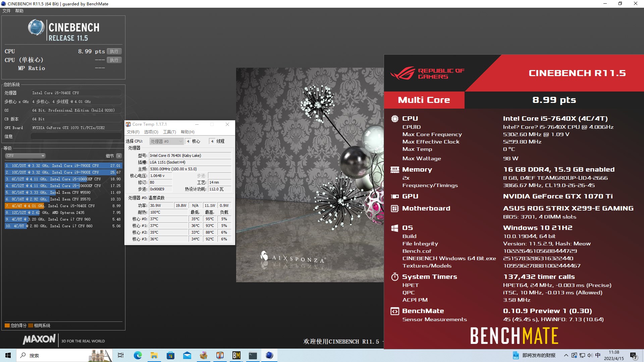This screenshot has height=362, width=644.
Task: Open Core Temp 文件(F) menu
Action: pyautogui.click(x=133, y=132)
